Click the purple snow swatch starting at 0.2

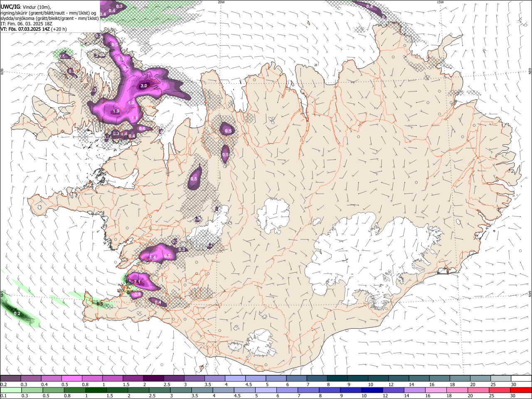click(x=10, y=379)
